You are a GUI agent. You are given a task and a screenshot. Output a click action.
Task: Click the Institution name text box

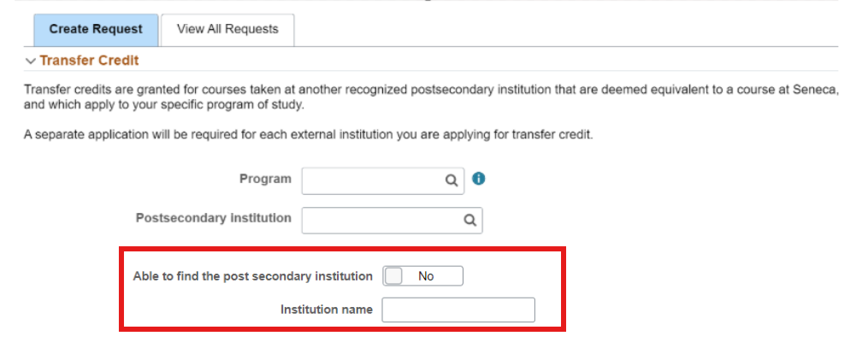click(458, 310)
